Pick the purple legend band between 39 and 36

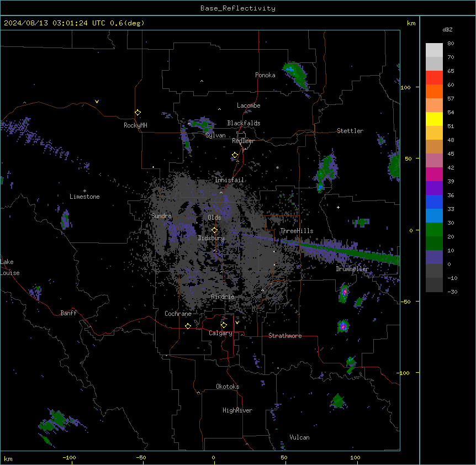tap(434, 188)
